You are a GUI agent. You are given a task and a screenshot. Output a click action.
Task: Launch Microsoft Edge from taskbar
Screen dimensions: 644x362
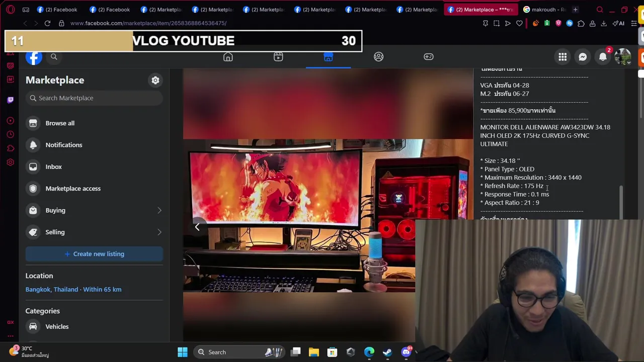click(369, 352)
